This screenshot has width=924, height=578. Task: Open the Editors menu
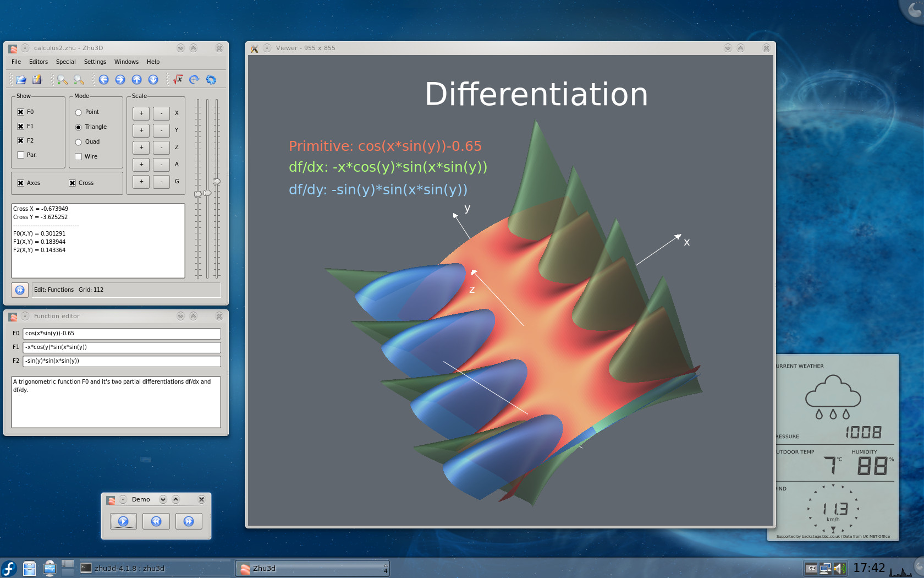[x=38, y=62]
